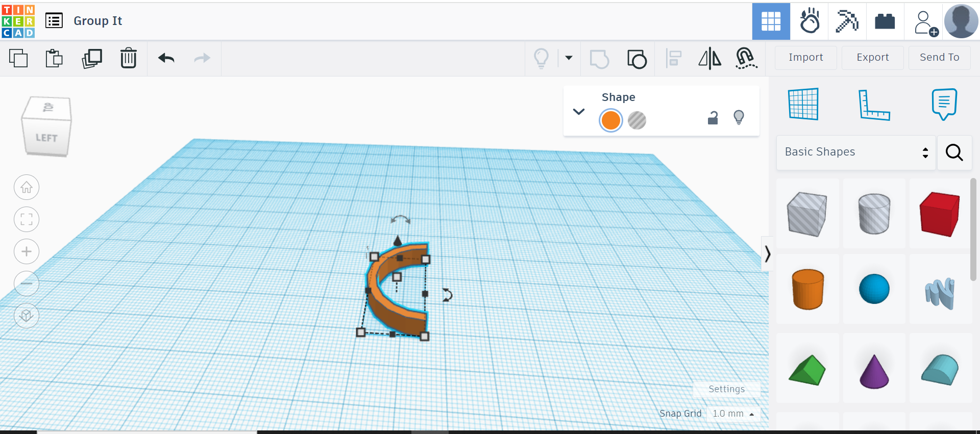Click the Fit all in view icon
980x434 pixels.
tap(27, 220)
